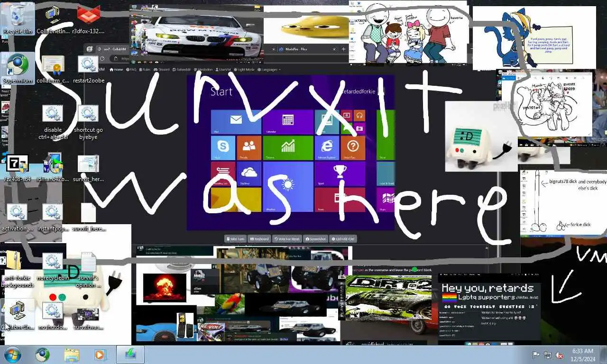Select the survxlt's opinion text file
Viewport: 607px width, 364px height.
coord(88,270)
